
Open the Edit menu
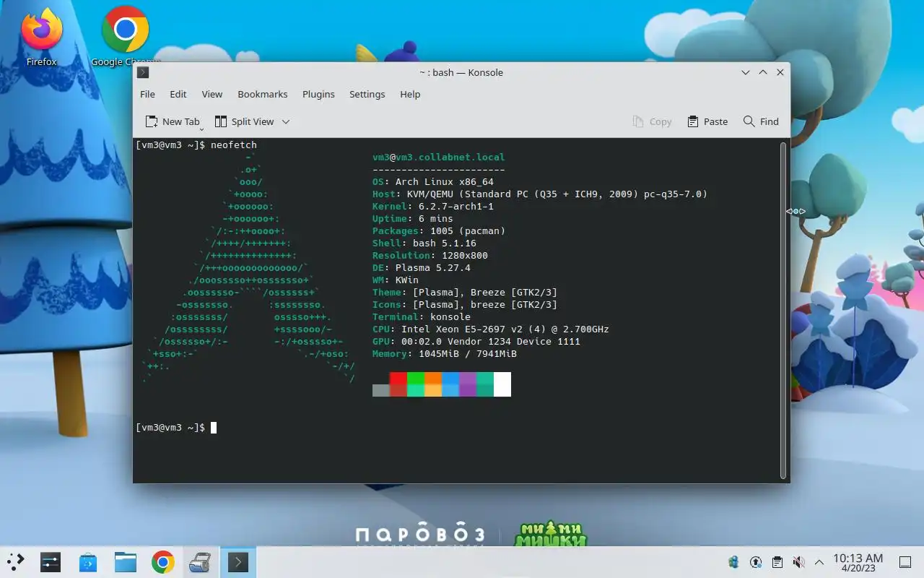click(x=178, y=94)
